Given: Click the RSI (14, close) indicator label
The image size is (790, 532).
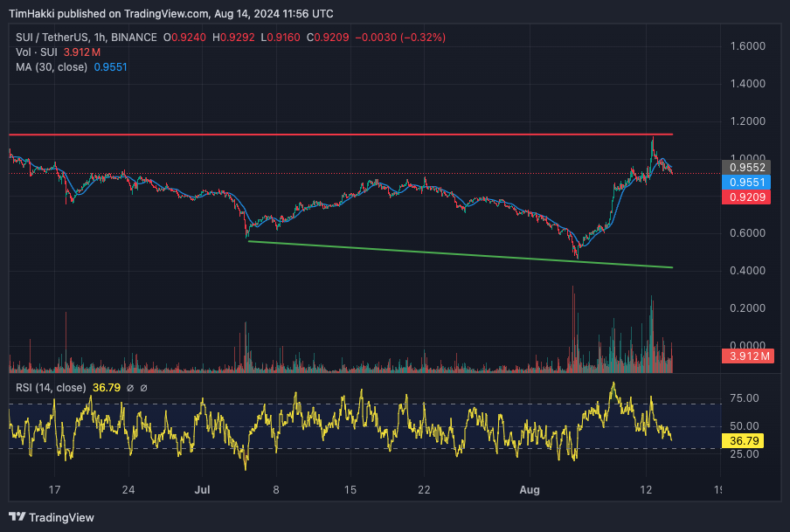Looking at the screenshot, I should point(50,388).
